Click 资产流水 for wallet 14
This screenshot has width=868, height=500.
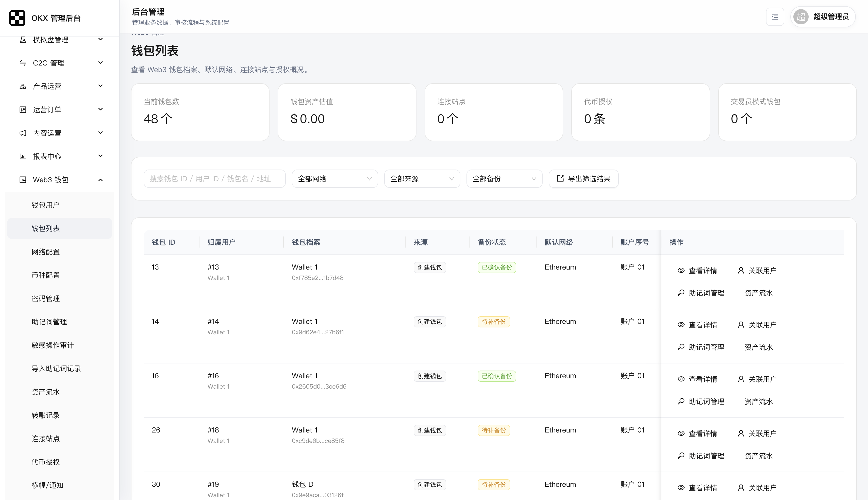coord(758,347)
